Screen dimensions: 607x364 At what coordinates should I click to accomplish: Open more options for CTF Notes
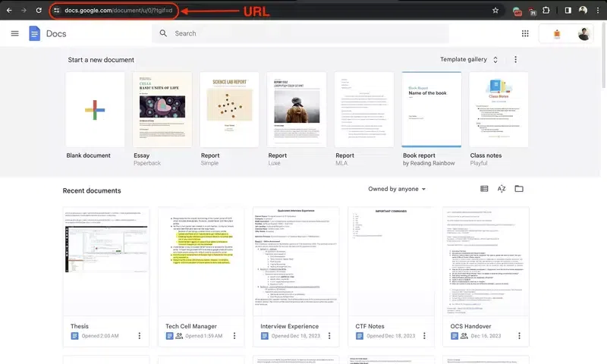tap(424, 336)
